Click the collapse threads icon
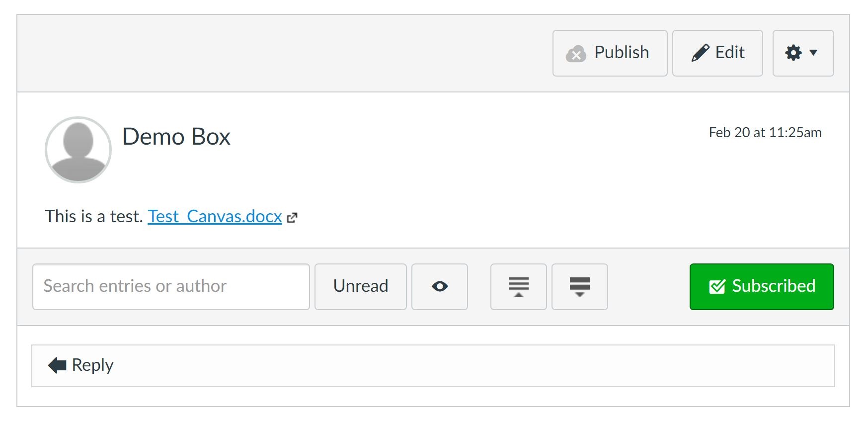Screen dimensions: 868x425 coord(579,286)
